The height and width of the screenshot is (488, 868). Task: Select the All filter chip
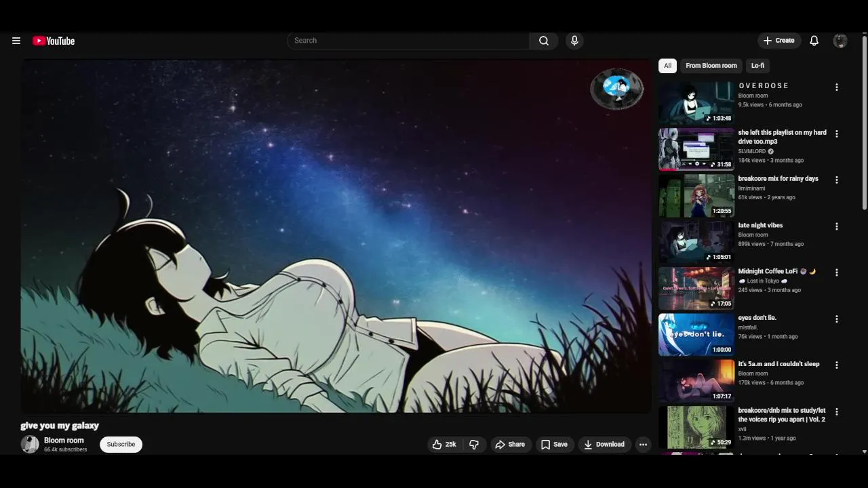pyautogui.click(x=667, y=66)
